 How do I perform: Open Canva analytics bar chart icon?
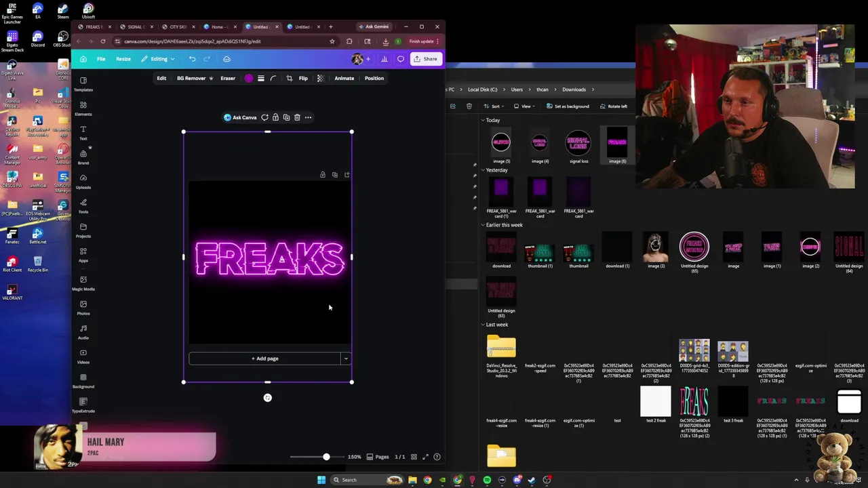(x=384, y=59)
